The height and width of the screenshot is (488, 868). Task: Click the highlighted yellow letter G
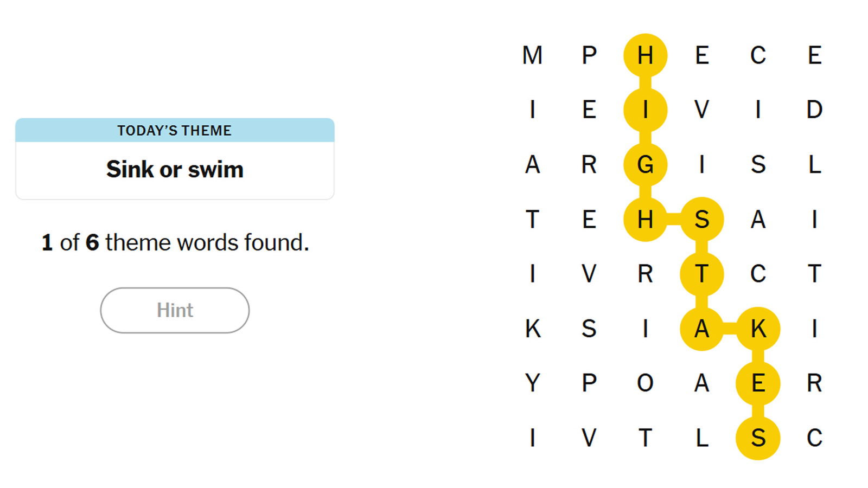tap(645, 164)
